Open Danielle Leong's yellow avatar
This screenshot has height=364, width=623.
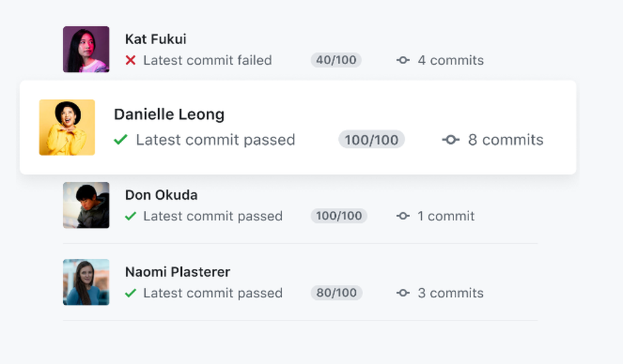[67, 127]
